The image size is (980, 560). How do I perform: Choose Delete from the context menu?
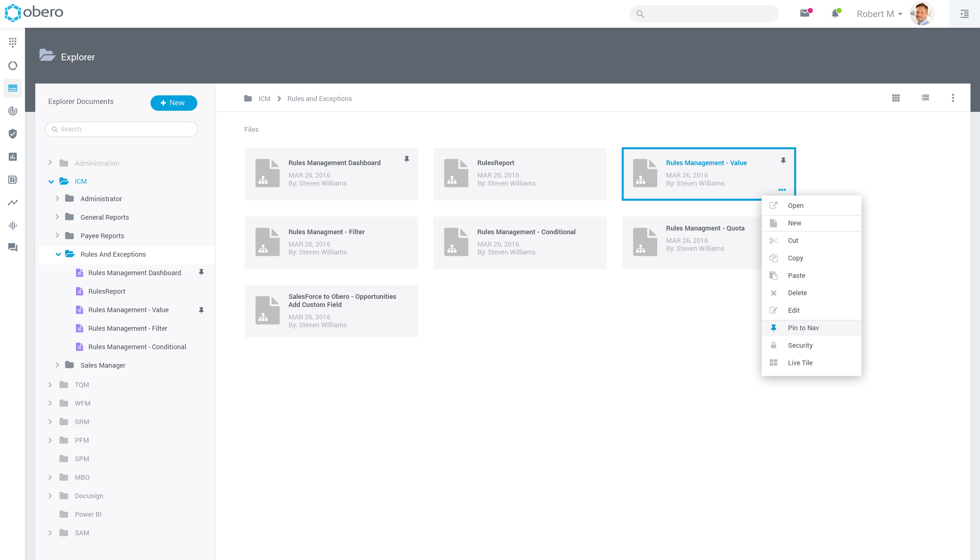[811, 293]
